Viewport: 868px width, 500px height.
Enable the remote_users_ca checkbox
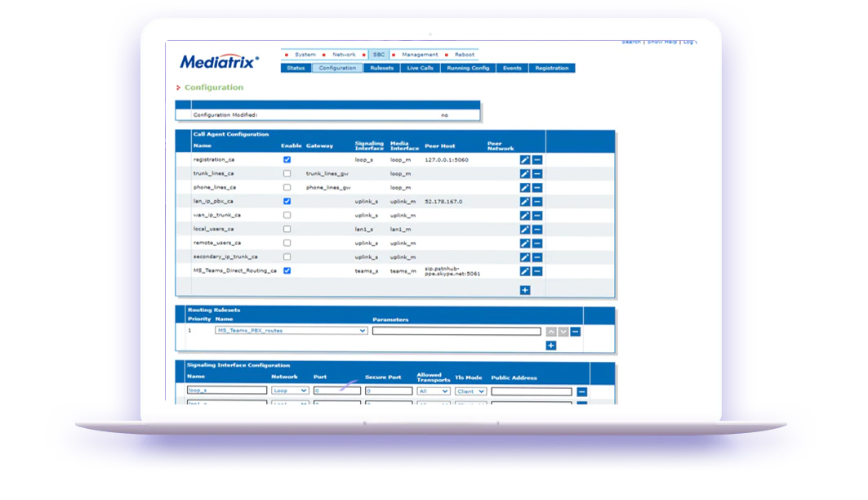(287, 243)
